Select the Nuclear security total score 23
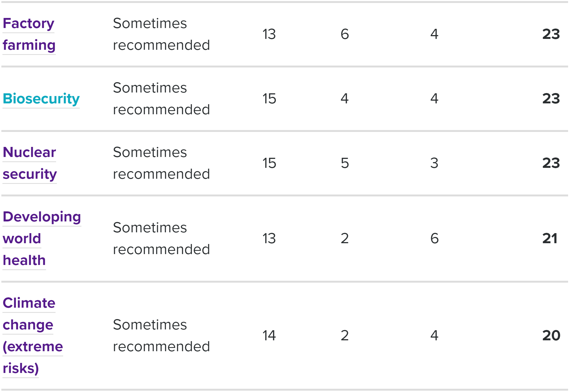570x392 pixels. coord(551,163)
